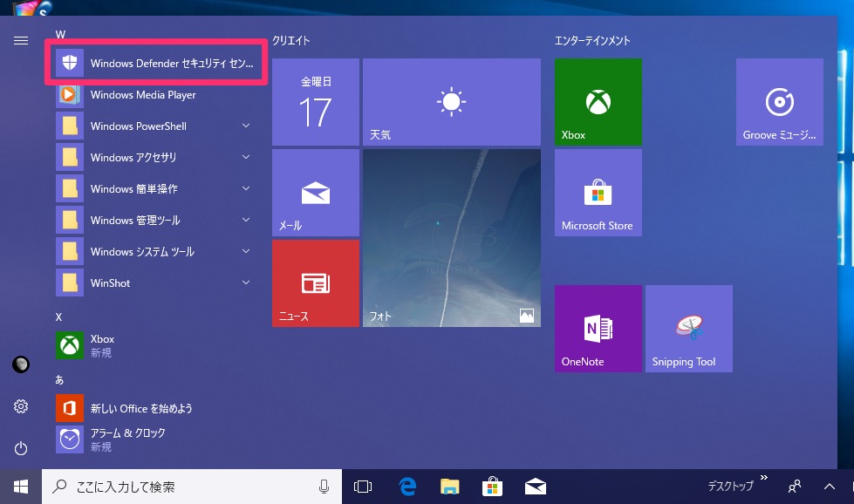This screenshot has height=504, width=854.
Task: Open the Windows PowerShell folder icon
Action: point(70,126)
